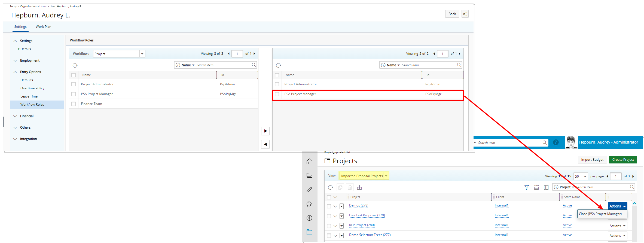Screen dimensions: 644x243
Task: Click the row grouping icon in Projects toolbar
Action: [536, 187]
